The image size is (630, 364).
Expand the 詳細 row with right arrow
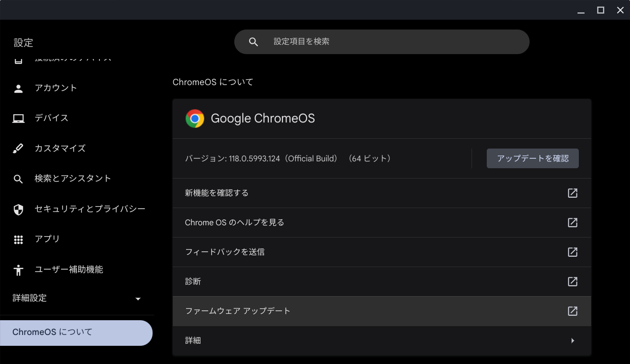572,340
